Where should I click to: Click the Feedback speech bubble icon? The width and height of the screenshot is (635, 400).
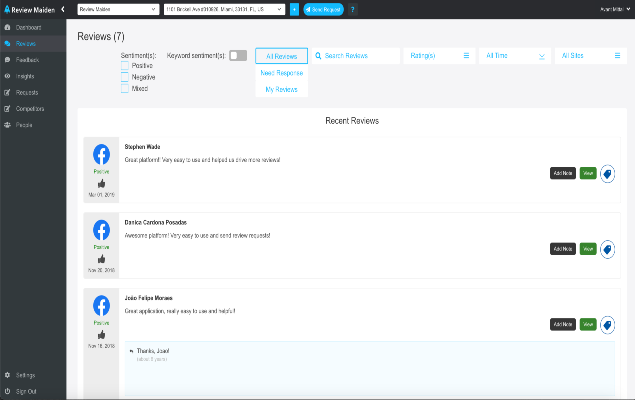pyautogui.click(x=7, y=60)
